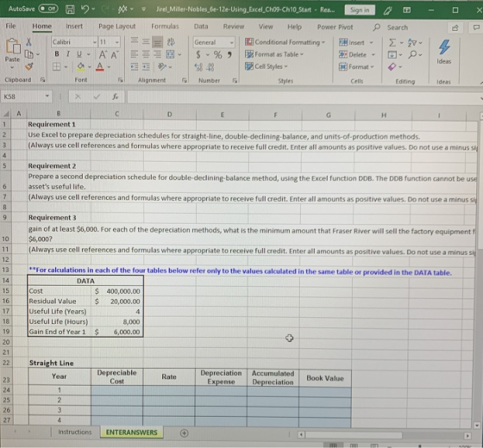483x448 pixels.
Task: Open Format as Table menu
Action: pos(274,54)
